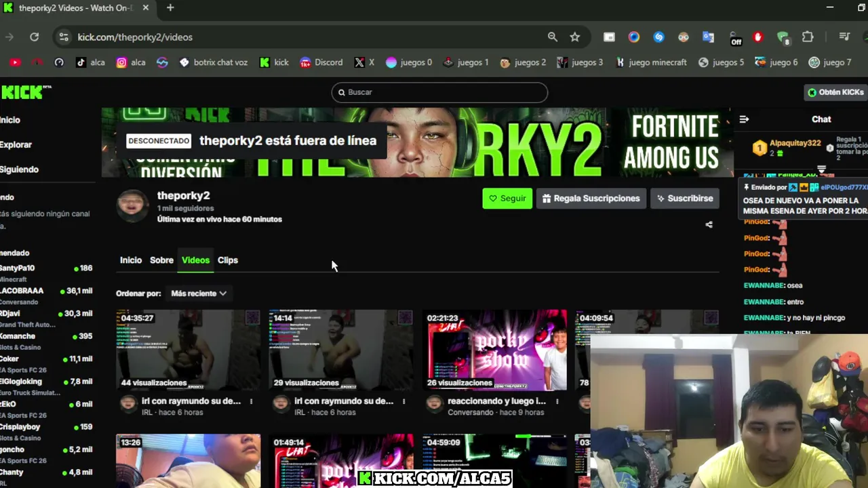Open the juego minecraft bookmark

(x=651, y=62)
